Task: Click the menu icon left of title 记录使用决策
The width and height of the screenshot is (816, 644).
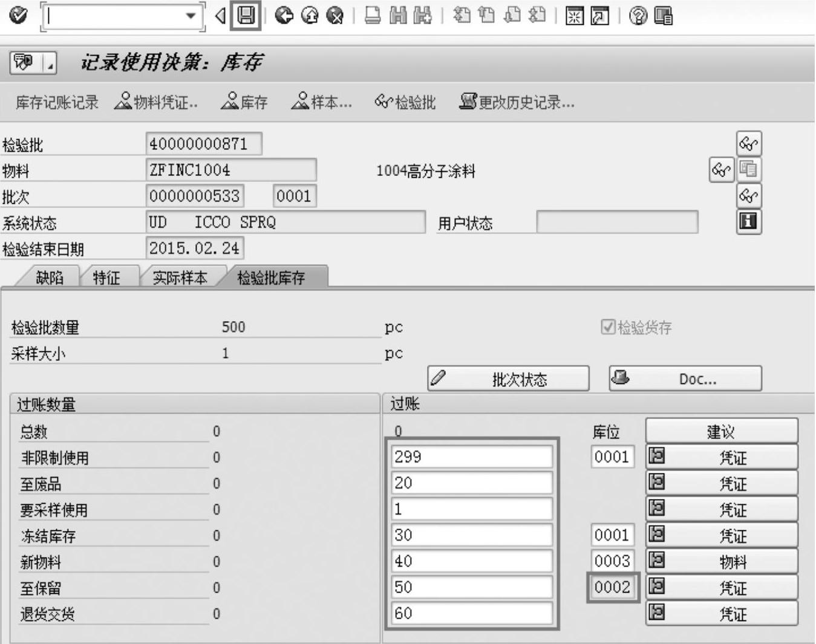Action: point(24,62)
